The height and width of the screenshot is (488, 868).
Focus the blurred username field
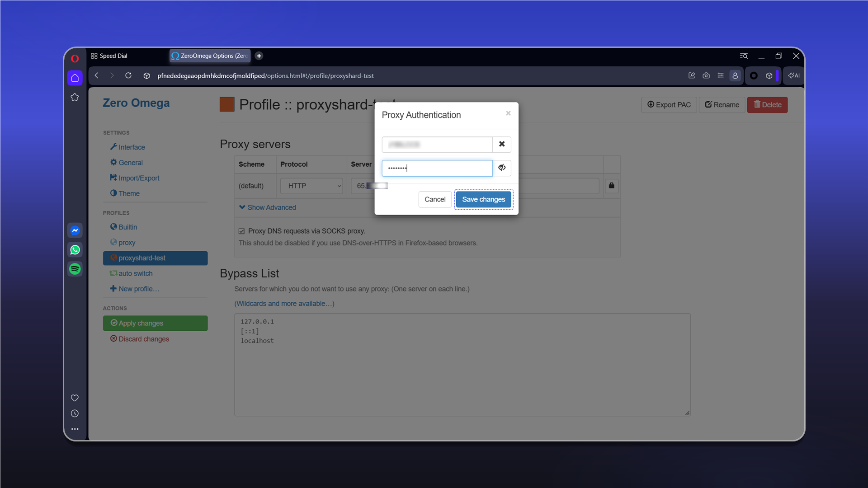pyautogui.click(x=437, y=145)
